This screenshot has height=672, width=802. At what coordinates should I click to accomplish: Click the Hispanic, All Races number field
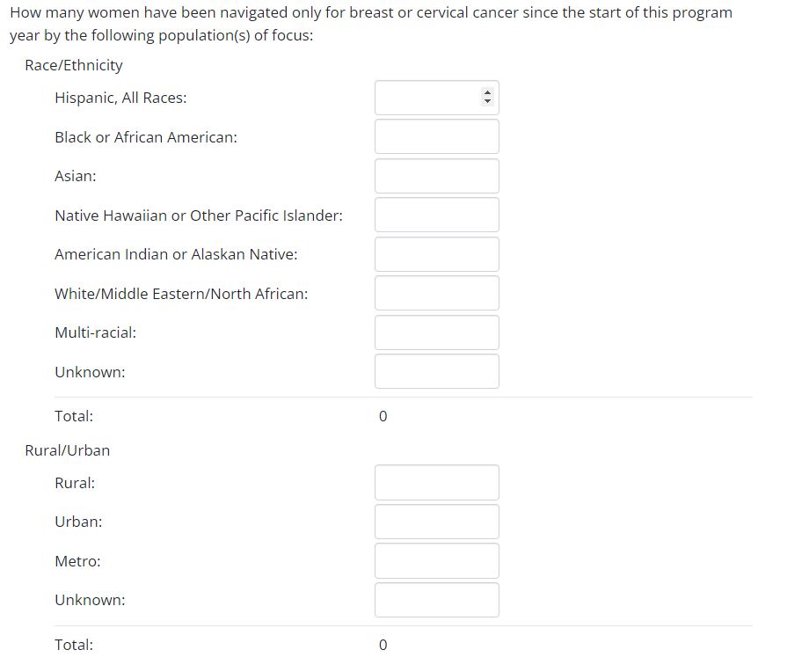[428, 98]
